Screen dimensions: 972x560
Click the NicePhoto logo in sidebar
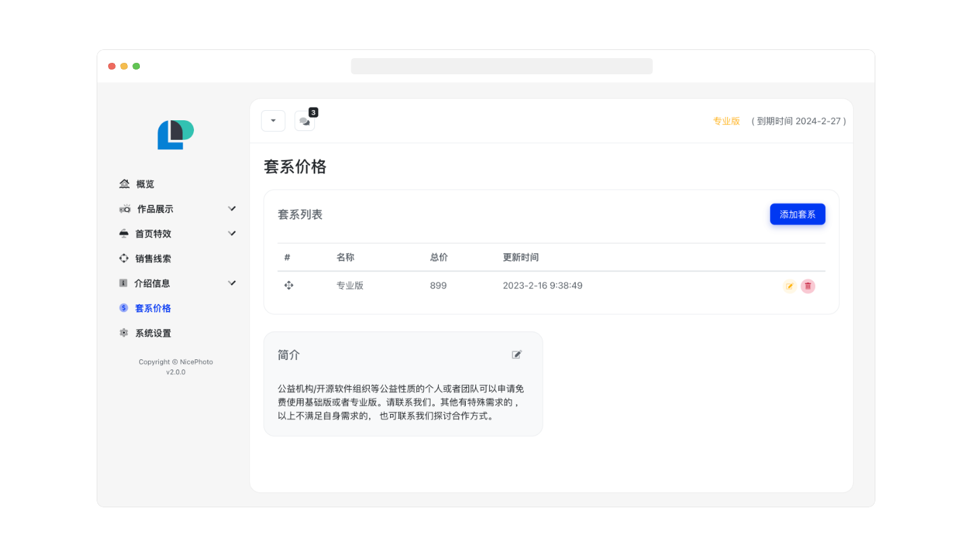(x=176, y=134)
